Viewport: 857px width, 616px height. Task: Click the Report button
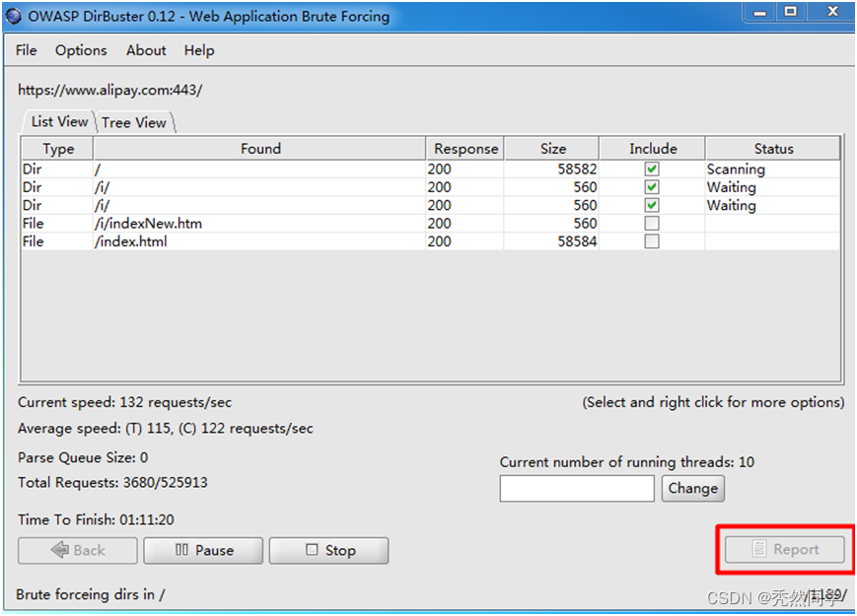785,549
